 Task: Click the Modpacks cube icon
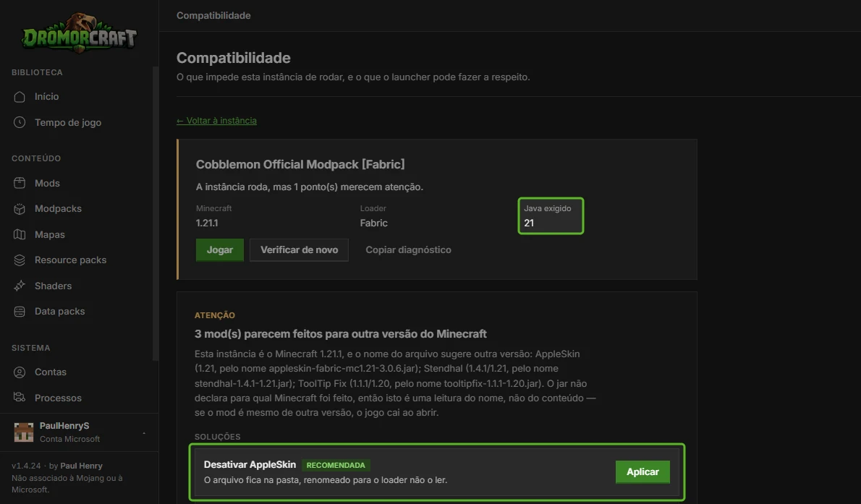[x=20, y=209]
